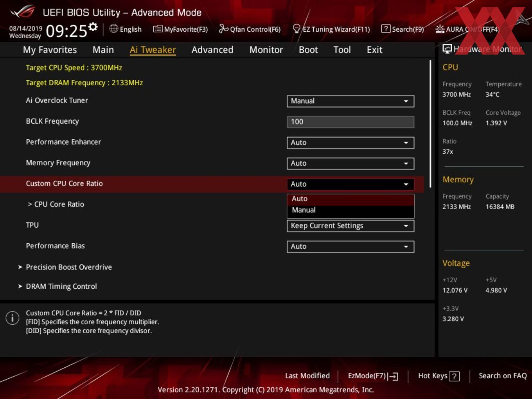Switch to the Monitor tab

266,50
